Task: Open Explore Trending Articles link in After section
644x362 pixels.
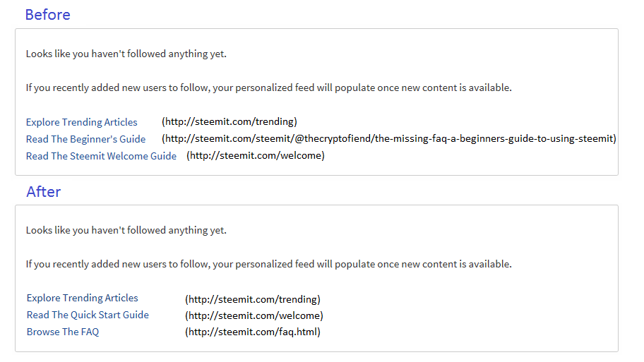Action: 82,298
